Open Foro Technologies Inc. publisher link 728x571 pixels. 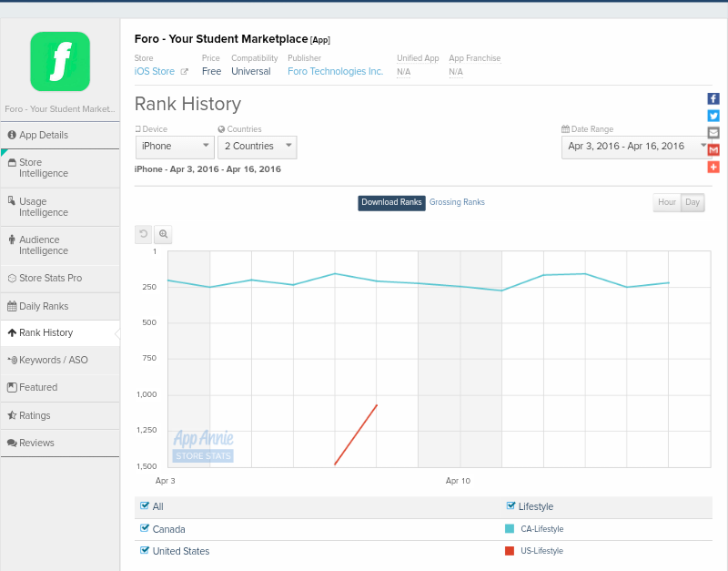click(335, 71)
